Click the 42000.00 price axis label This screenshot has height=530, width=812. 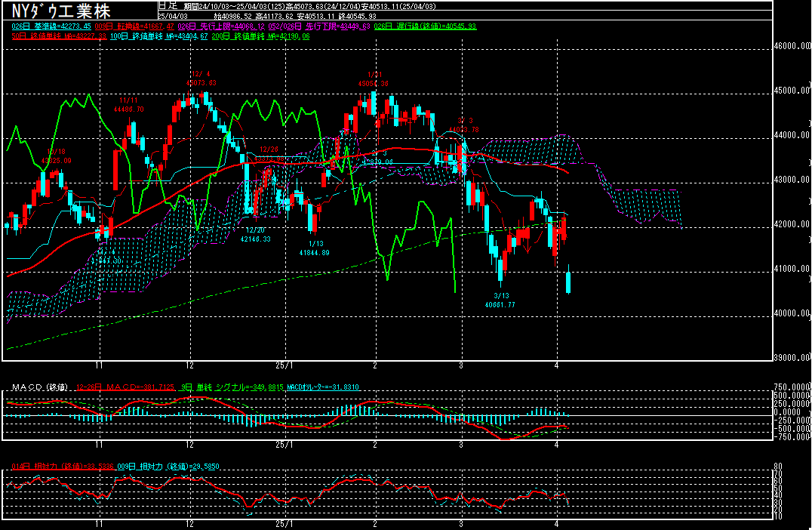click(792, 223)
